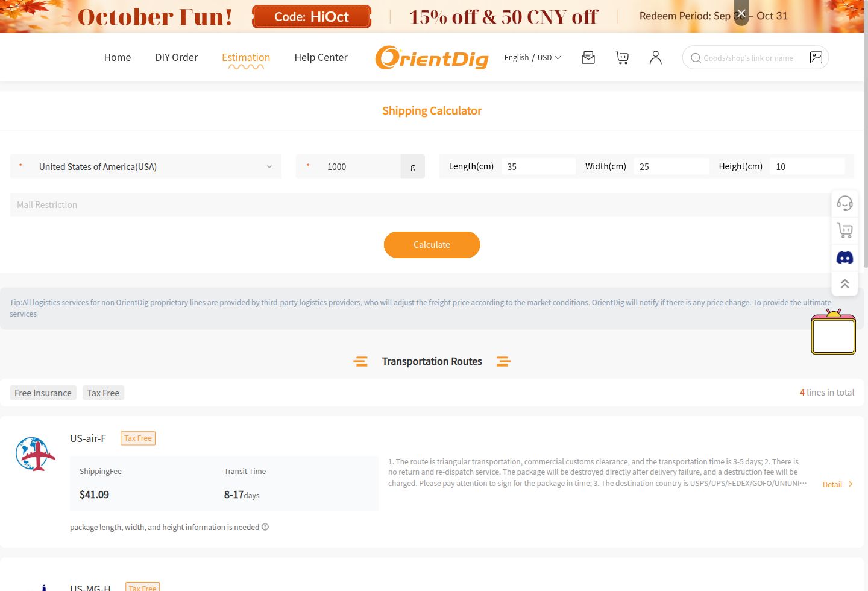Select the Estimation nav item
This screenshot has height=591, width=868.
click(x=246, y=57)
